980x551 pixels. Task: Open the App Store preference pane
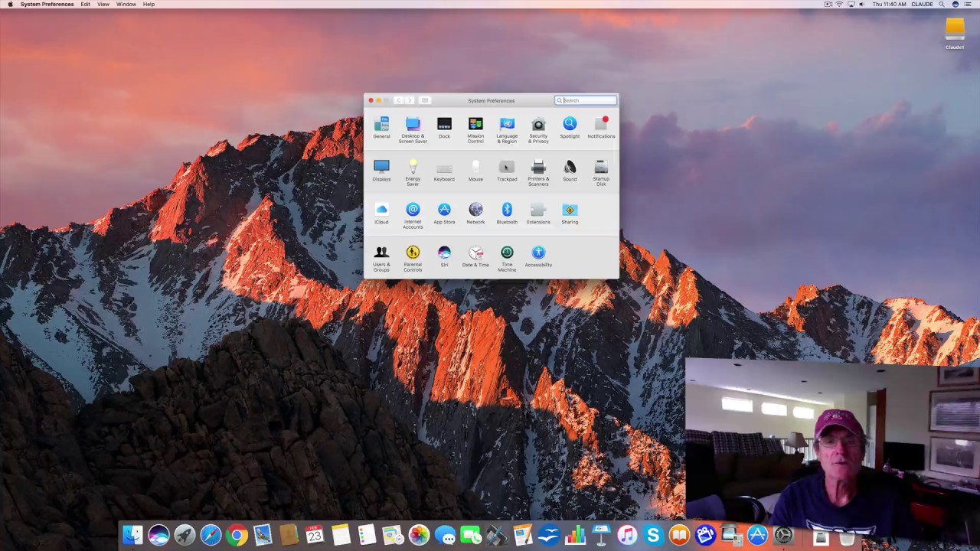pos(444,214)
